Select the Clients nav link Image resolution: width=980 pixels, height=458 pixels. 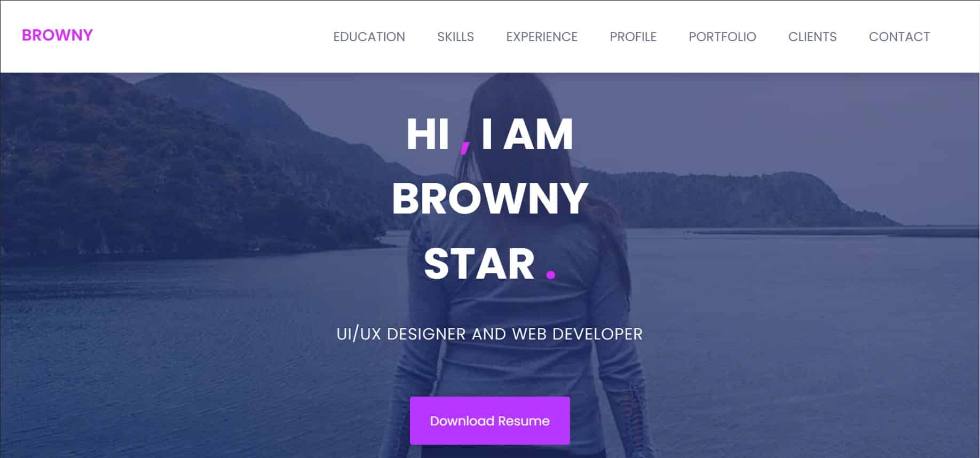tap(812, 37)
